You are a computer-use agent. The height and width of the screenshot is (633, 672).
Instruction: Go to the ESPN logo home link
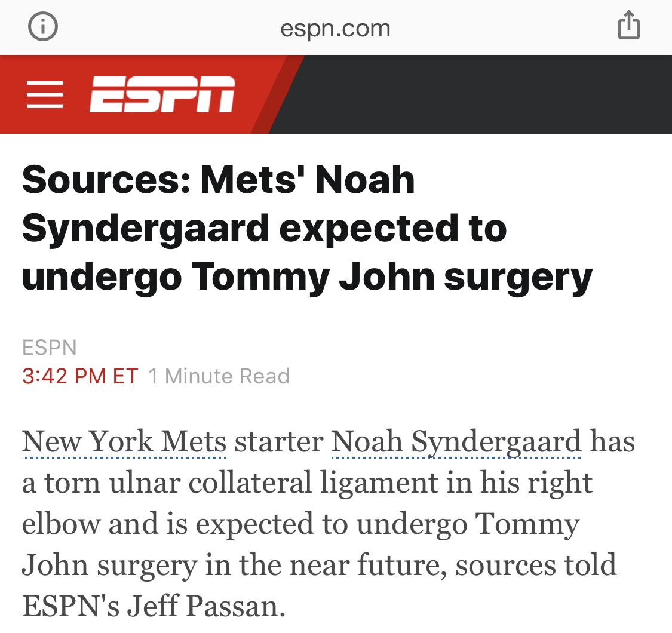[162, 94]
